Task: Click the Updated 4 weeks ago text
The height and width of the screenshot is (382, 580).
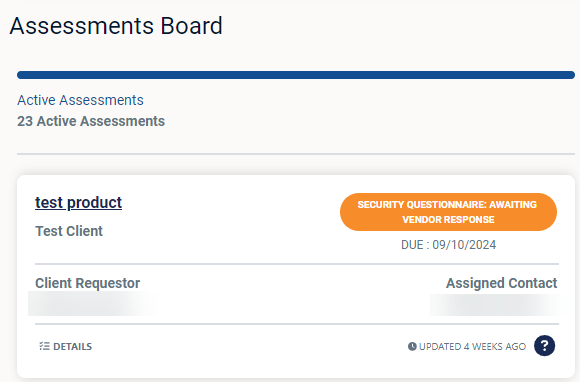Action: pyautogui.click(x=472, y=346)
